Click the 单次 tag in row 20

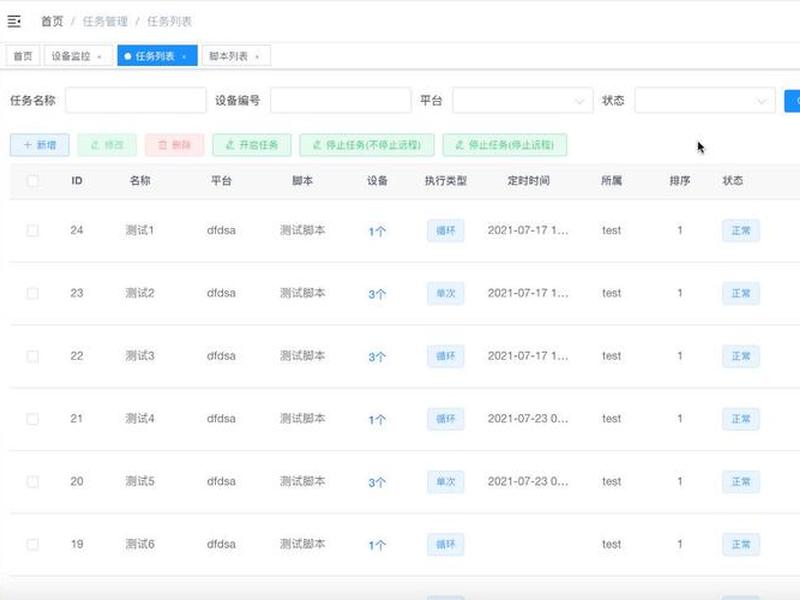[445, 482]
